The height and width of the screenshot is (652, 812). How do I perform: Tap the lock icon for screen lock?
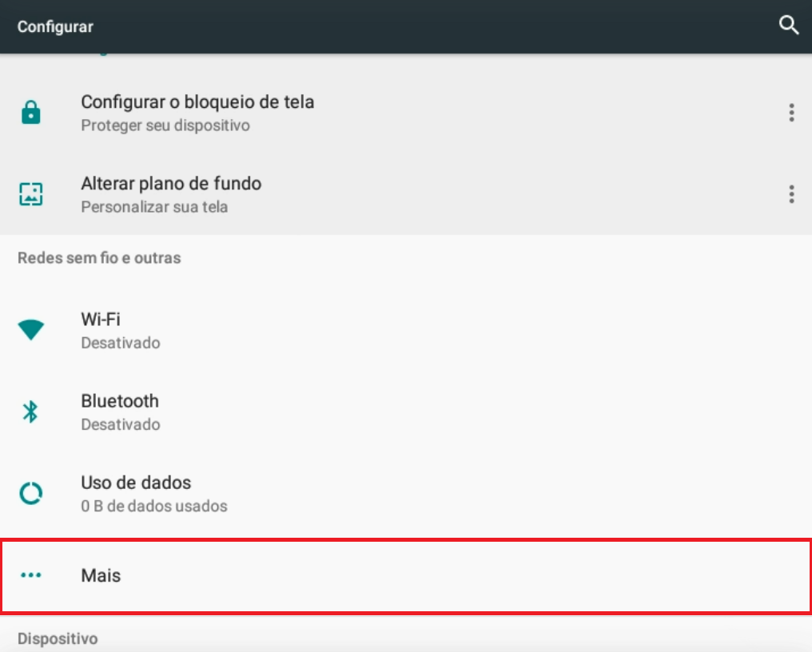(31, 113)
